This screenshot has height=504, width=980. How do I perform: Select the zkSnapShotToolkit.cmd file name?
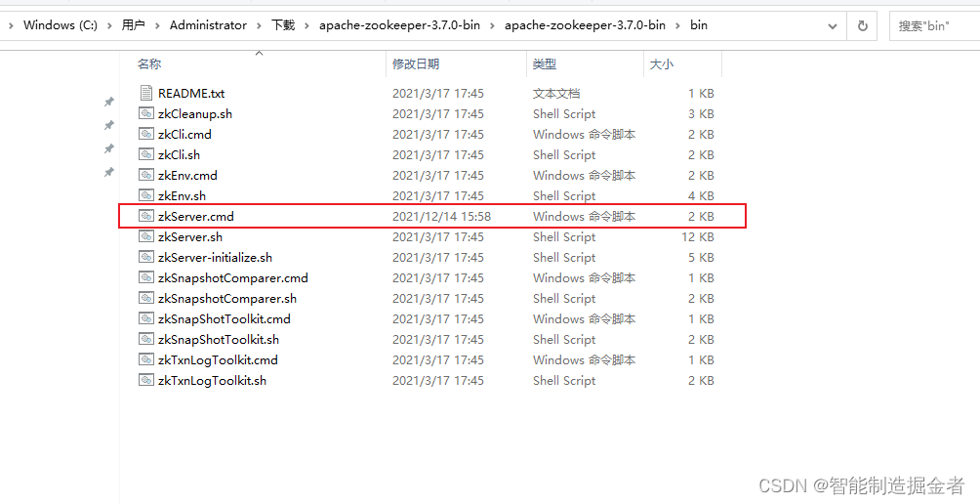coord(225,319)
